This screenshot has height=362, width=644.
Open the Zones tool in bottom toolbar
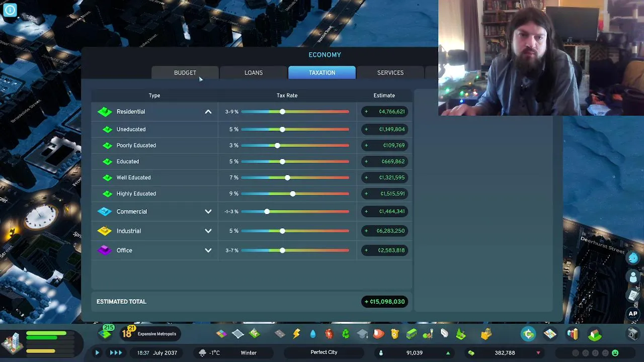coord(221,334)
